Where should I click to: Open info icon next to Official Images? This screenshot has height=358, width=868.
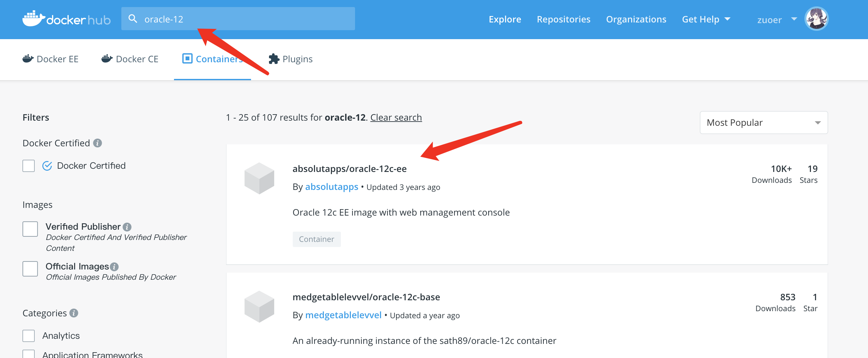pos(114,267)
